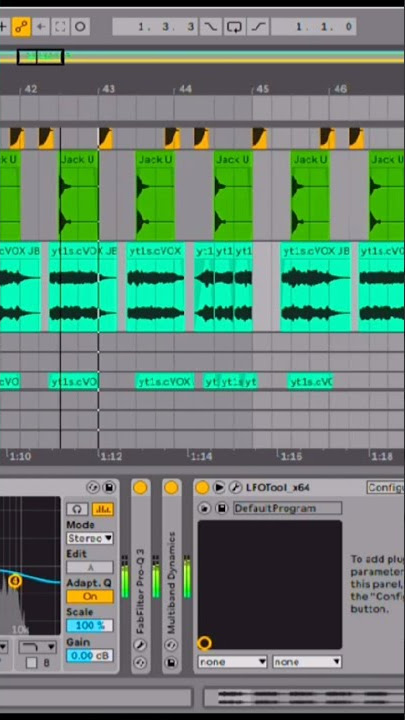Click the Multiband Dynamics save preset icon
Viewport: 405px width, 720px height.
[x=171, y=663]
